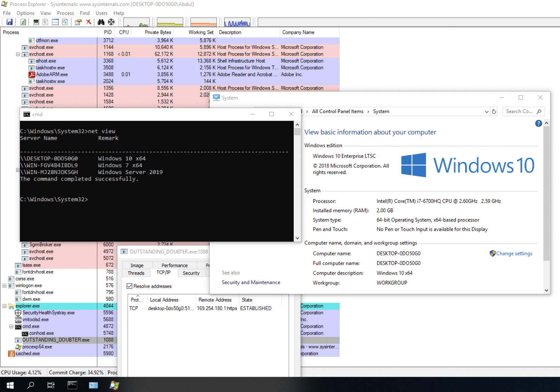The width and height of the screenshot is (560, 392).
Task: Collapse the winlogon.exe tree node
Action: (4, 286)
